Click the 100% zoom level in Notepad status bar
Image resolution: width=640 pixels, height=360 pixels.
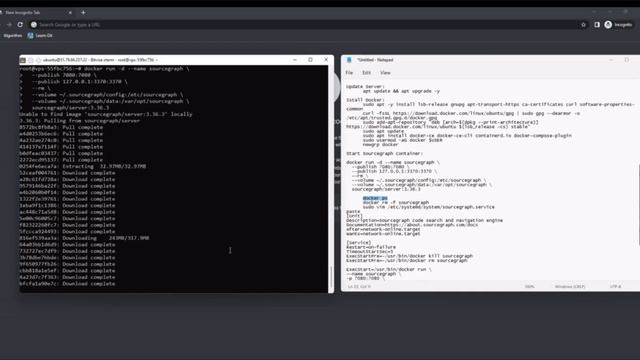(529, 287)
